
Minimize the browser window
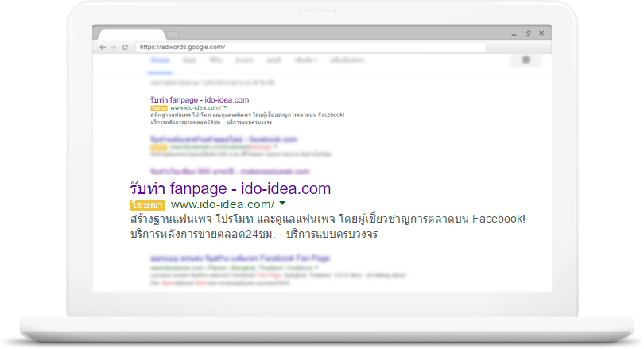(x=514, y=33)
